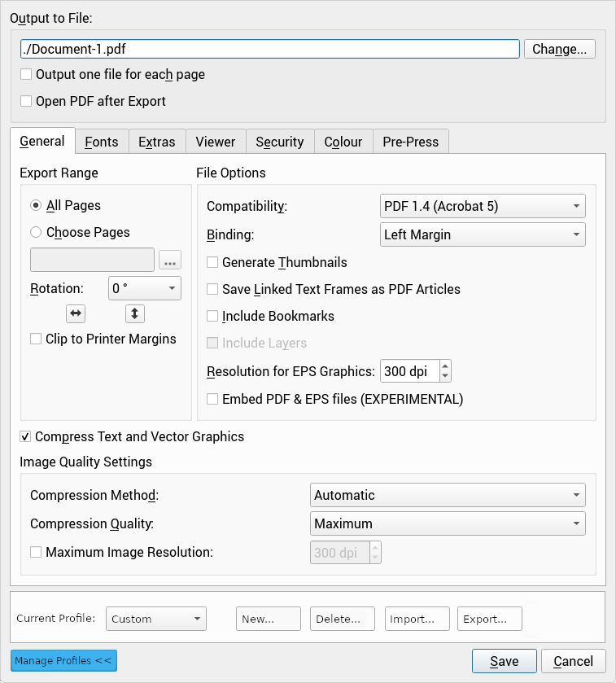Select the Choose Pages radio option
This screenshot has height=683, width=616.
36,233
